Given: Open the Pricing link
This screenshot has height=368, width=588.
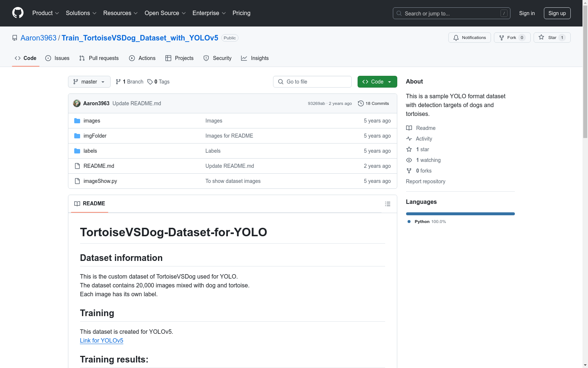Looking at the screenshot, I should point(241,13).
